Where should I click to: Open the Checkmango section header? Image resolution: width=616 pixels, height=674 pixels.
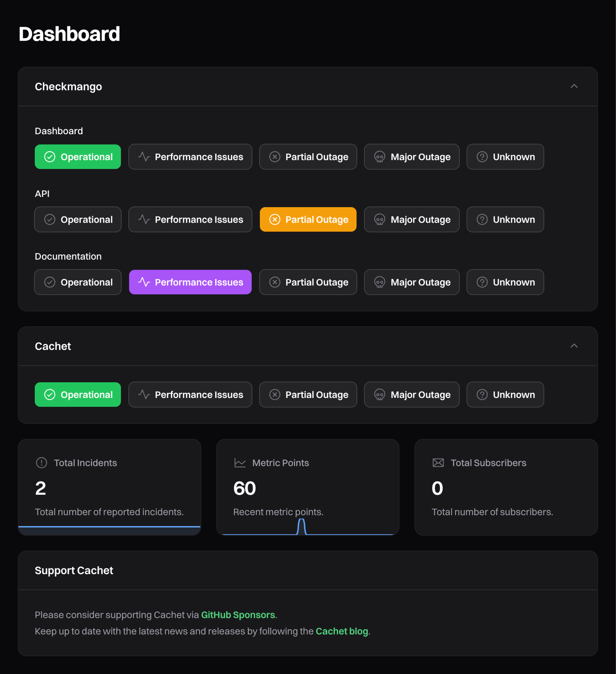point(68,86)
